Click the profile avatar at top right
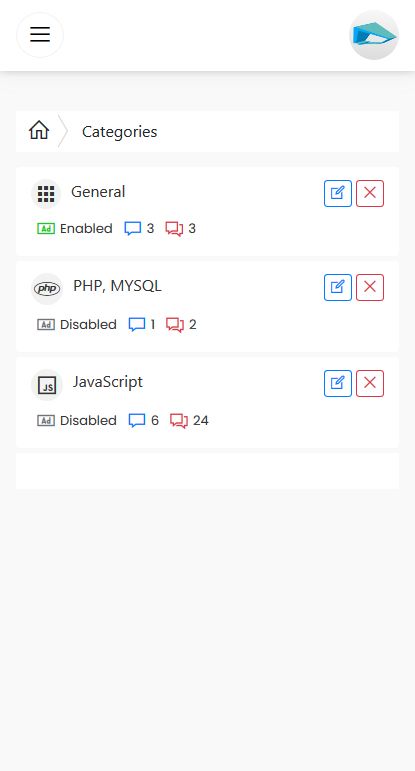Viewport: 415px width, 771px height. pos(374,35)
